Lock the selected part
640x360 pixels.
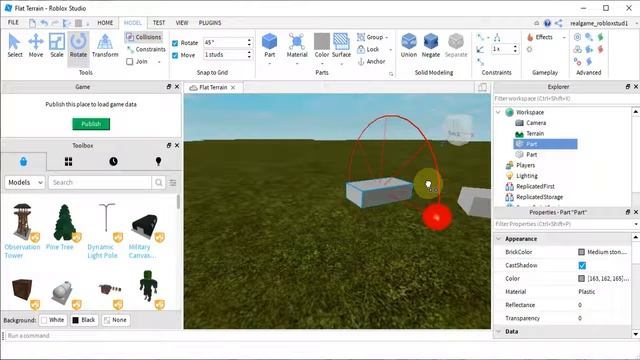[x=369, y=49]
